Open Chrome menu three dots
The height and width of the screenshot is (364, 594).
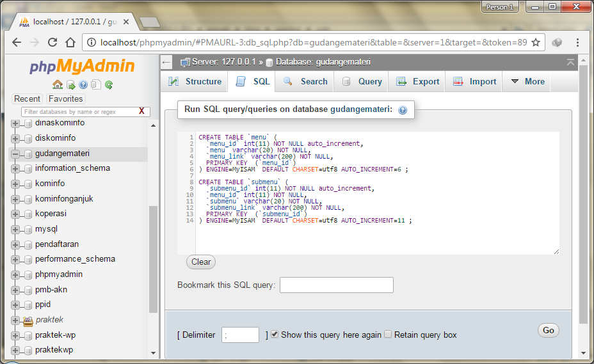577,42
